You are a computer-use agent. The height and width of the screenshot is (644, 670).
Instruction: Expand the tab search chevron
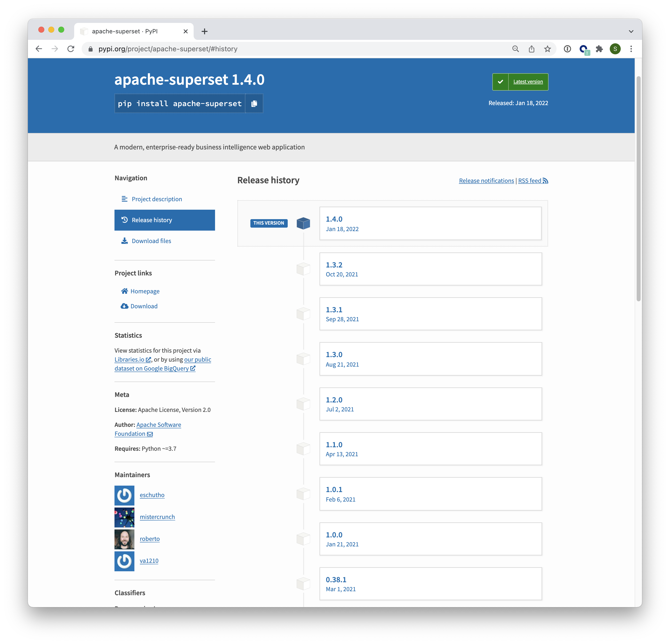631,31
